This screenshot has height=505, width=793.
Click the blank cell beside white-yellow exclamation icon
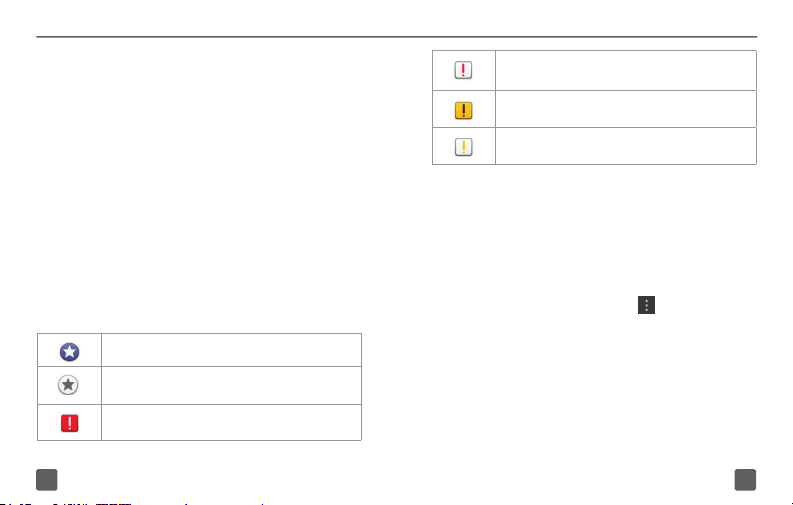(626, 146)
